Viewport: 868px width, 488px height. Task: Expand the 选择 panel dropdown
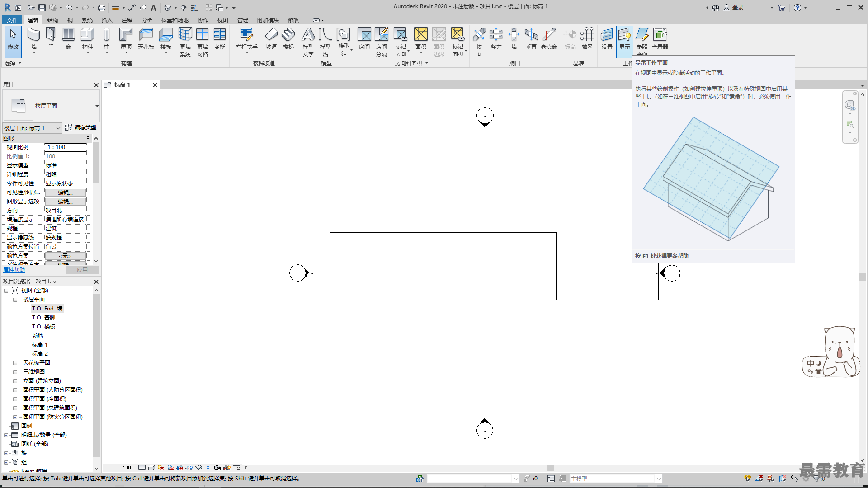pyautogui.click(x=13, y=63)
